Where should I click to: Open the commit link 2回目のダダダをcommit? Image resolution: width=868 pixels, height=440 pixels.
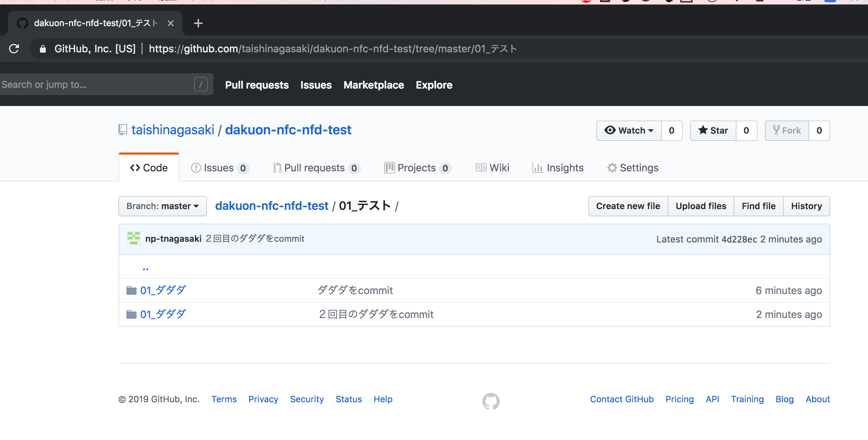coord(255,239)
